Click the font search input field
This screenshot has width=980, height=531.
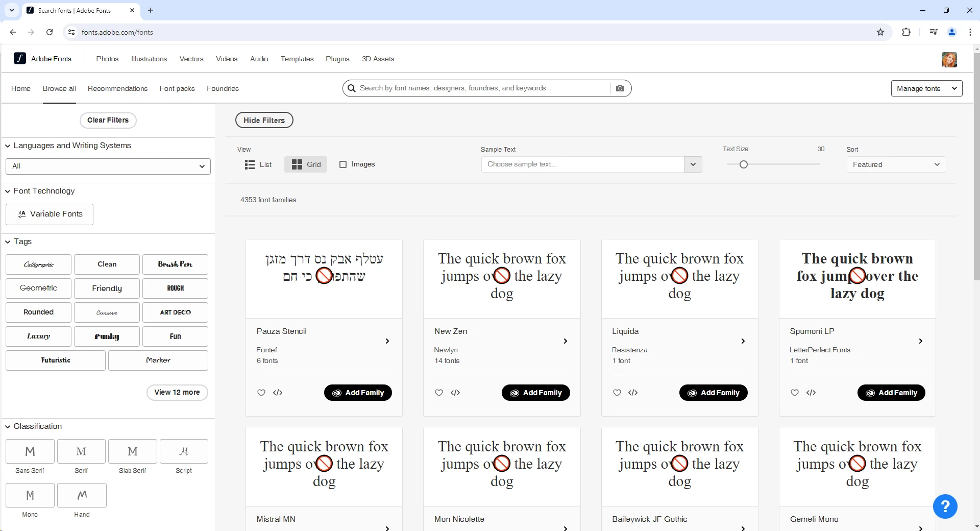tap(484, 88)
